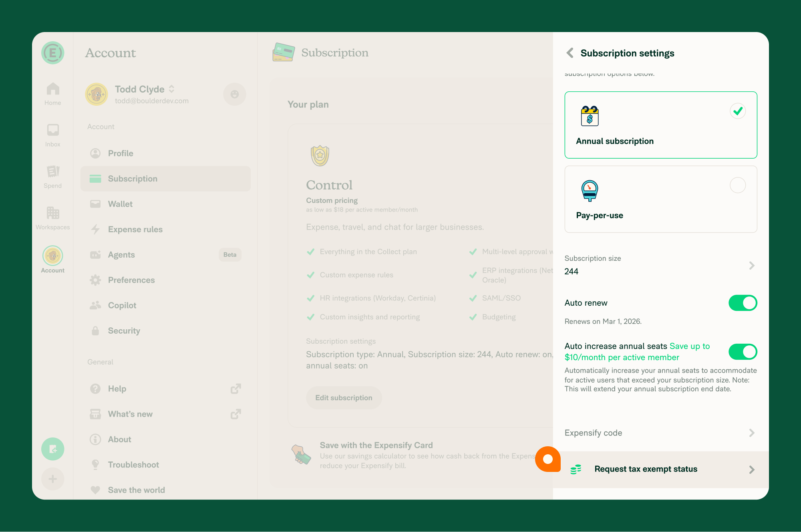The width and height of the screenshot is (801, 532).
Task: Open What's new
Action: pyautogui.click(x=165, y=414)
